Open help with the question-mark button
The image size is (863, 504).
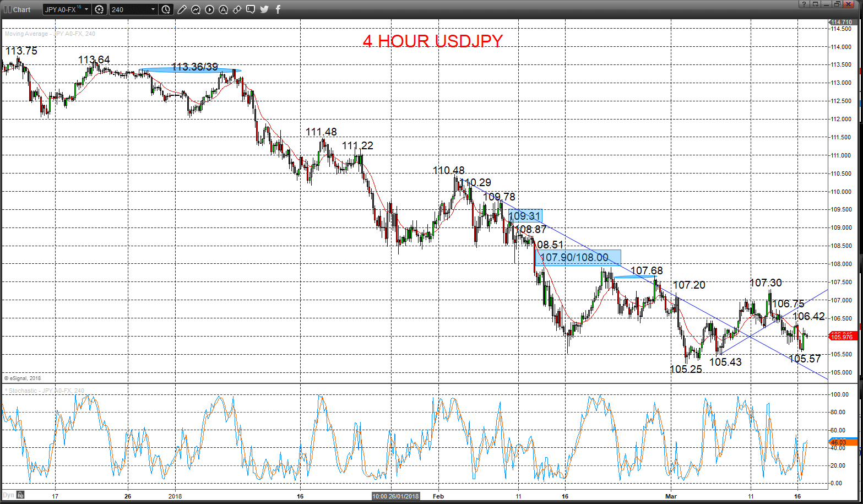804,4
